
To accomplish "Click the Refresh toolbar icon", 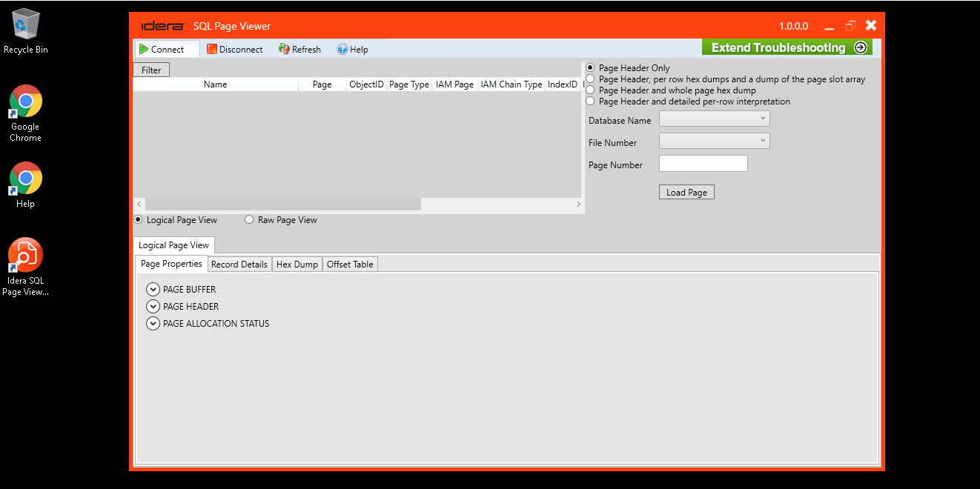I will pos(284,49).
